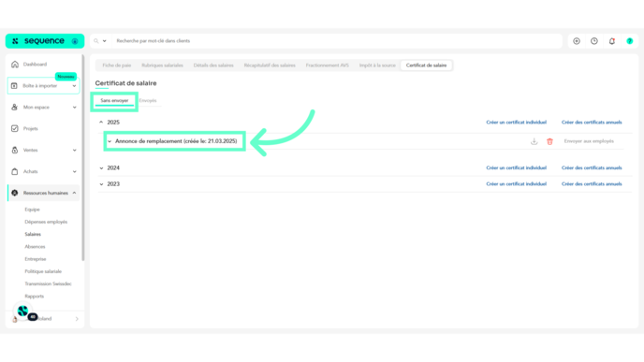Image resolution: width=644 pixels, height=362 pixels.
Task: Expand the 2023 year section
Action: tap(101, 184)
